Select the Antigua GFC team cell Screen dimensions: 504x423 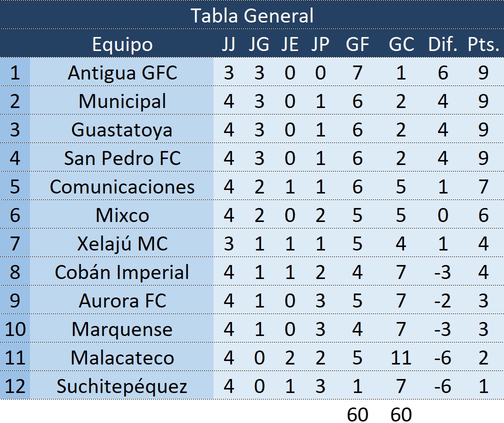[x=122, y=72]
